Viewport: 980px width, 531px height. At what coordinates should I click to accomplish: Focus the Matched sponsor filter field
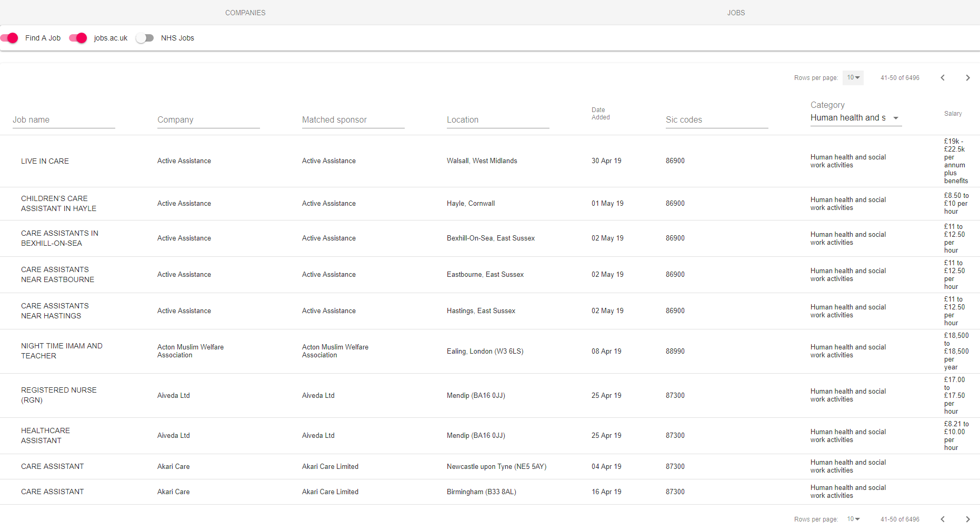[353, 120]
